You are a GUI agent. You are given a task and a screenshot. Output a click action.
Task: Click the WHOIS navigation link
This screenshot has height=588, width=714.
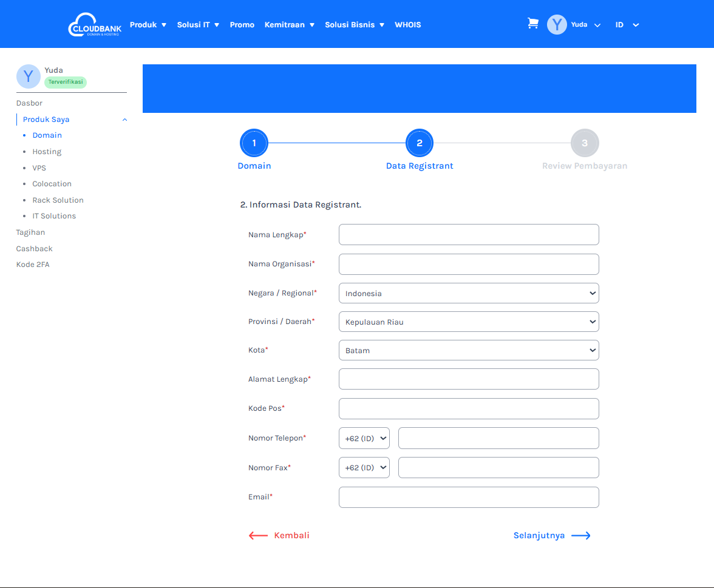407,25
